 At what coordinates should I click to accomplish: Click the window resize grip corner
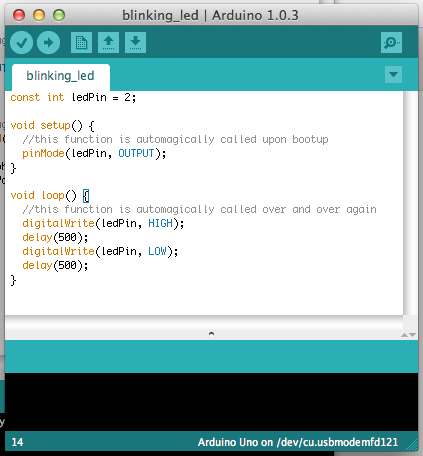[412, 444]
